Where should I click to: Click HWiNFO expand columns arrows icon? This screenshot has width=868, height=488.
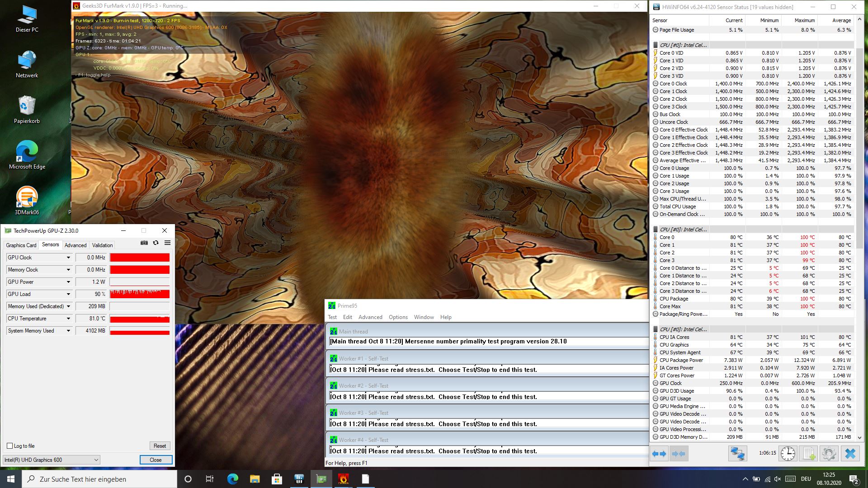click(659, 454)
